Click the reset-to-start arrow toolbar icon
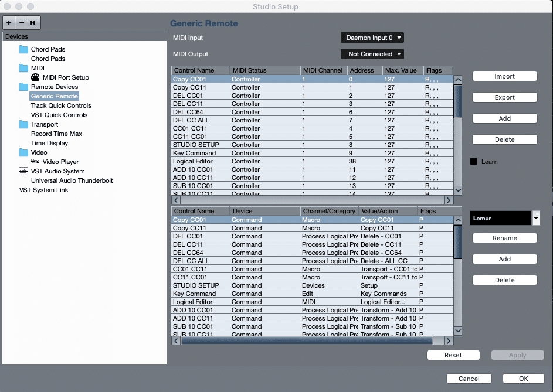Screen dimensions: 553x392 (x=33, y=23)
